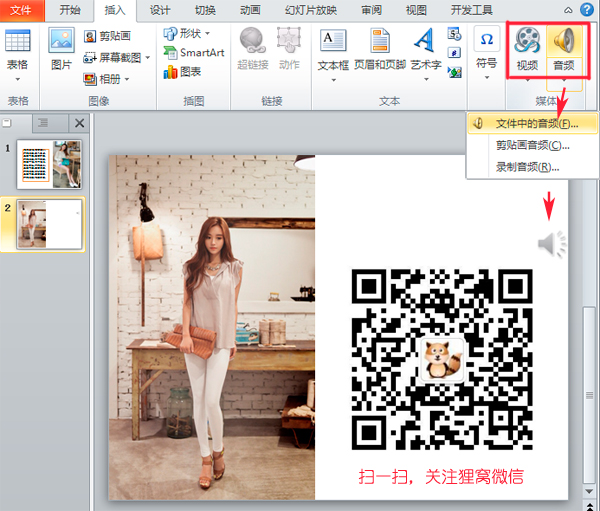Expand the 屏幕截图 dropdown arrow
600x511 pixels.
pos(147,58)
